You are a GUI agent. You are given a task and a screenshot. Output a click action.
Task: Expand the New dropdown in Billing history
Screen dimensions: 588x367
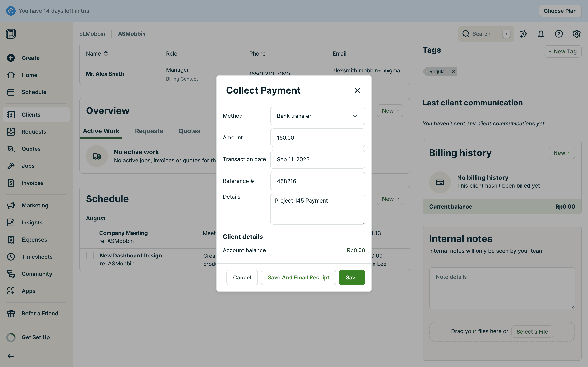[x=562, y=153]
